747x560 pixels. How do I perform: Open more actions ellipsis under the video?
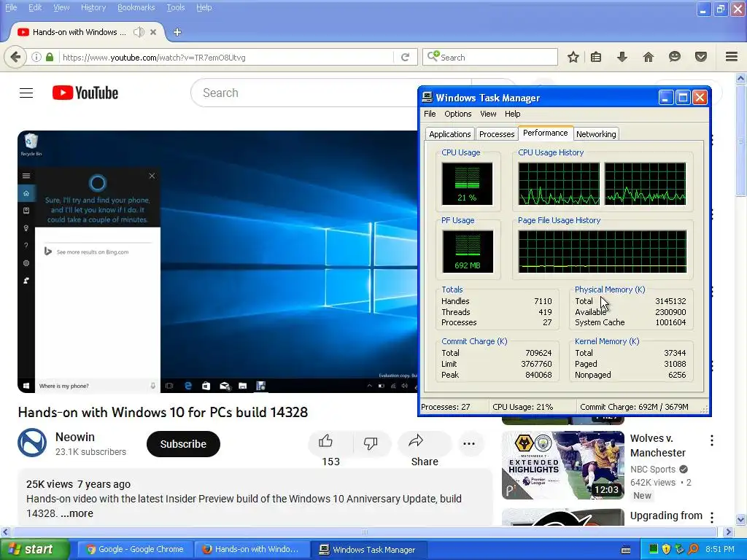click(469, 444)
